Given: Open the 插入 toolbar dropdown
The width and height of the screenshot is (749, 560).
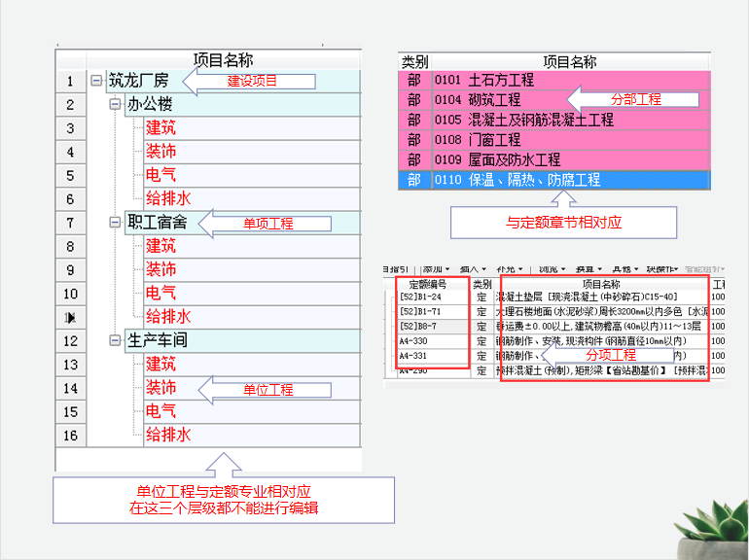Looking at the screenshot, I should [x=472, y=268].
